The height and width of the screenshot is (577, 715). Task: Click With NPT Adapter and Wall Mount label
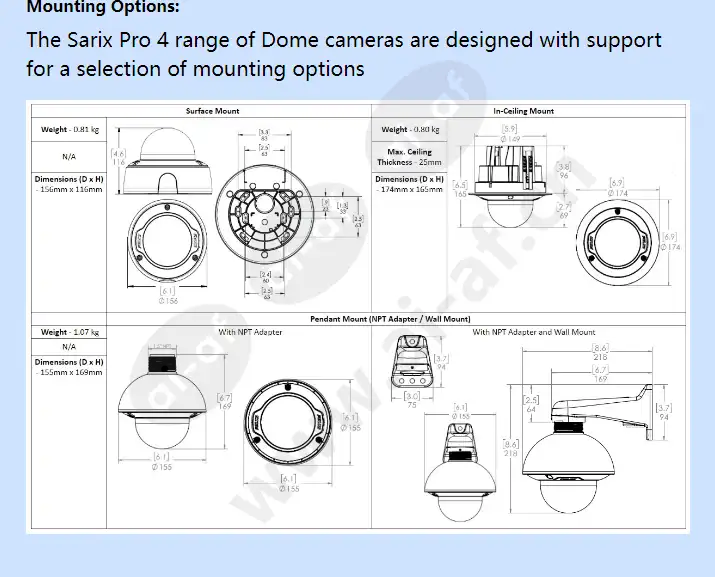click(534, 332)
